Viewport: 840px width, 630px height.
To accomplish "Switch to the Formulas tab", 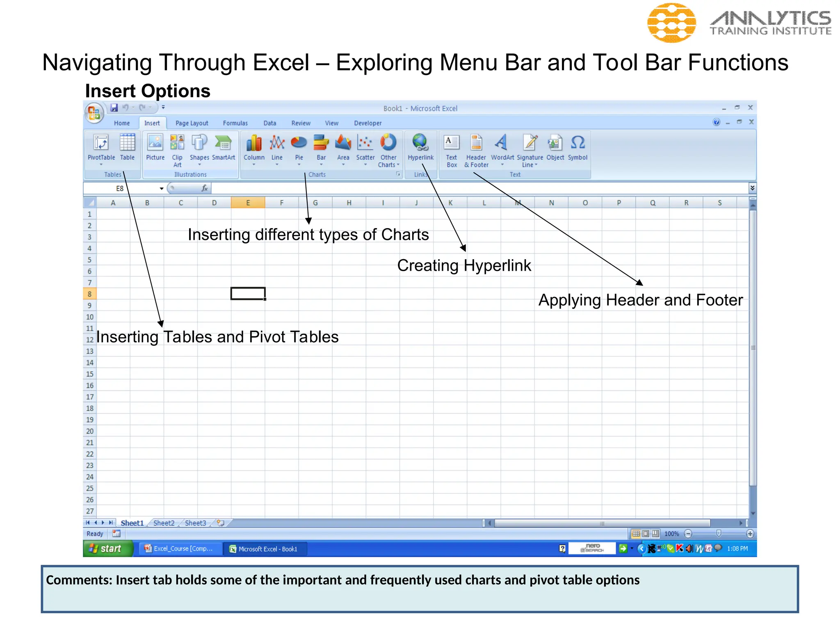I will pos(235,123).
